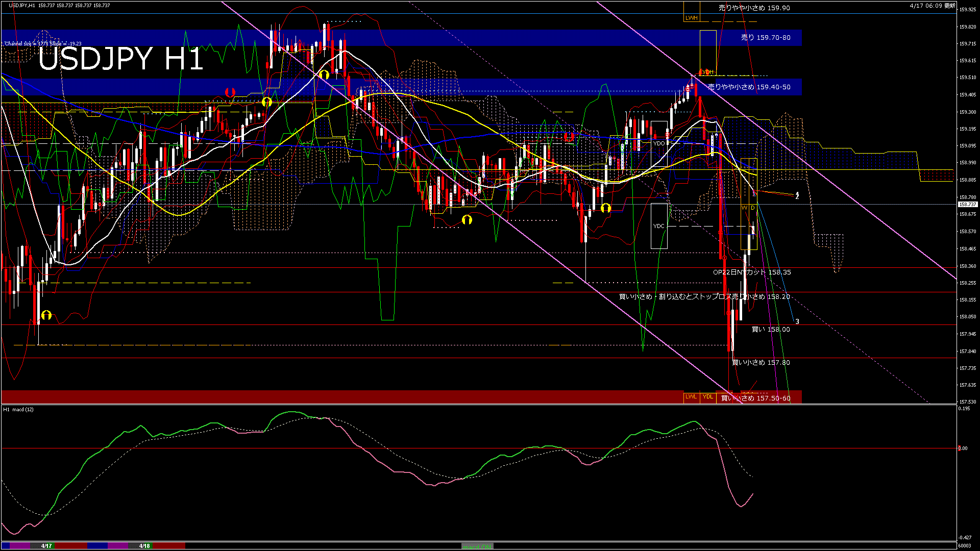Click the 4/17 06:09 更新 timestamp
The width and height of the screenshot is (980, 551).
click(x=932, y=6)
